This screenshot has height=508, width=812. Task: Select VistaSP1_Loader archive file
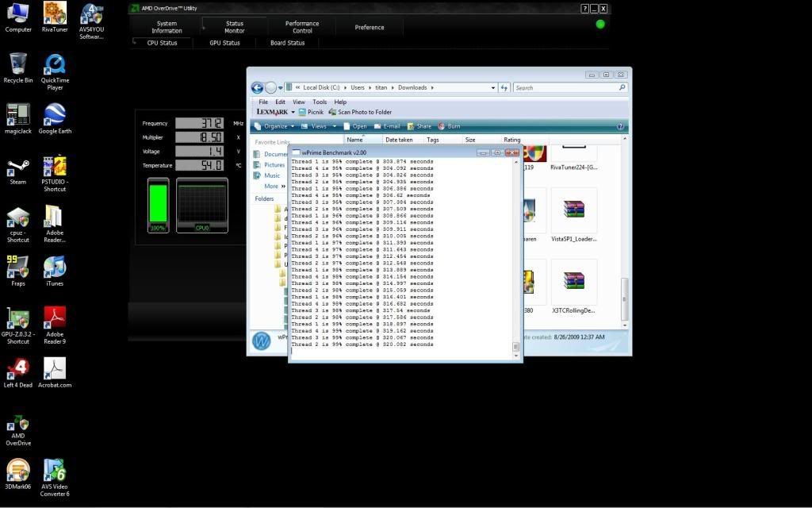point(574,217)
